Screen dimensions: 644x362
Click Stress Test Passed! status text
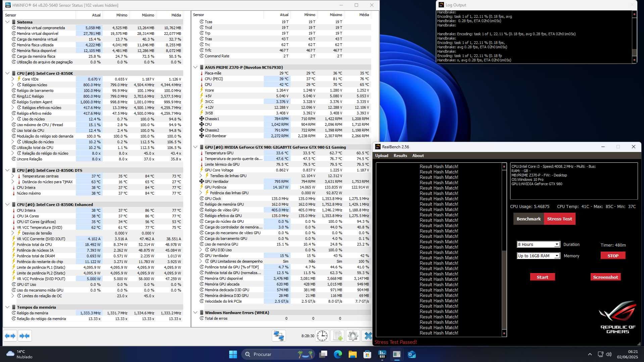(396, 342)
